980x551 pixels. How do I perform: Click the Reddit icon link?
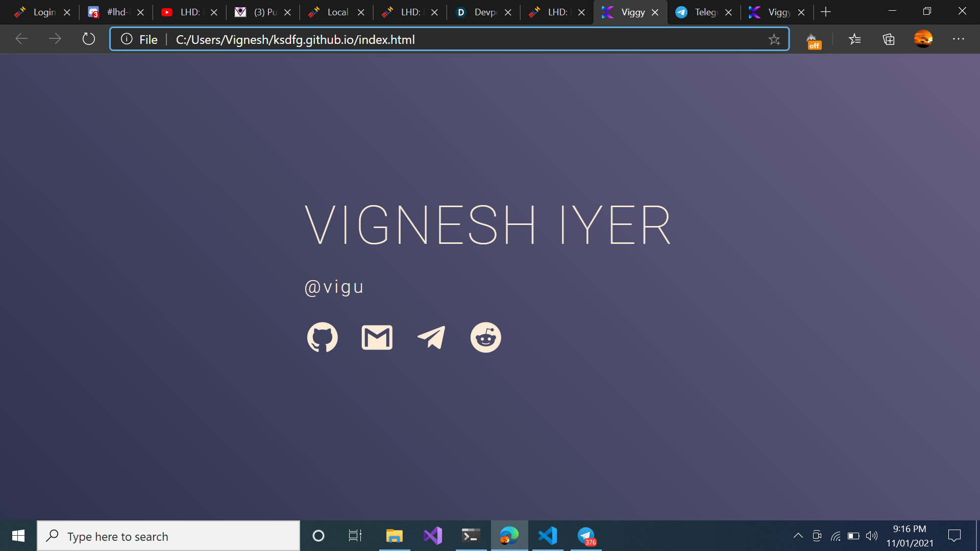(485, 337)
